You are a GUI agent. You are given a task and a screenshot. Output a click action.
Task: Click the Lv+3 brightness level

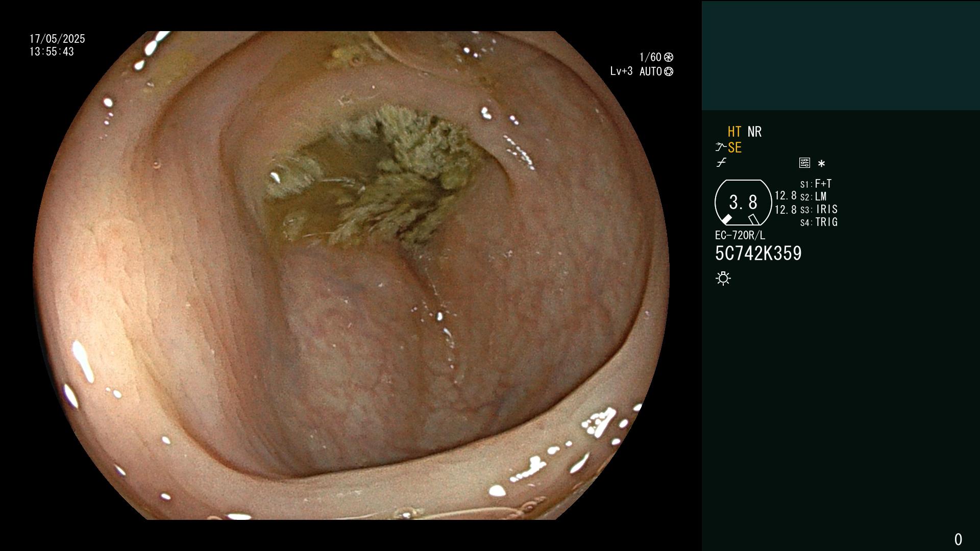click(x=621, y=71)
